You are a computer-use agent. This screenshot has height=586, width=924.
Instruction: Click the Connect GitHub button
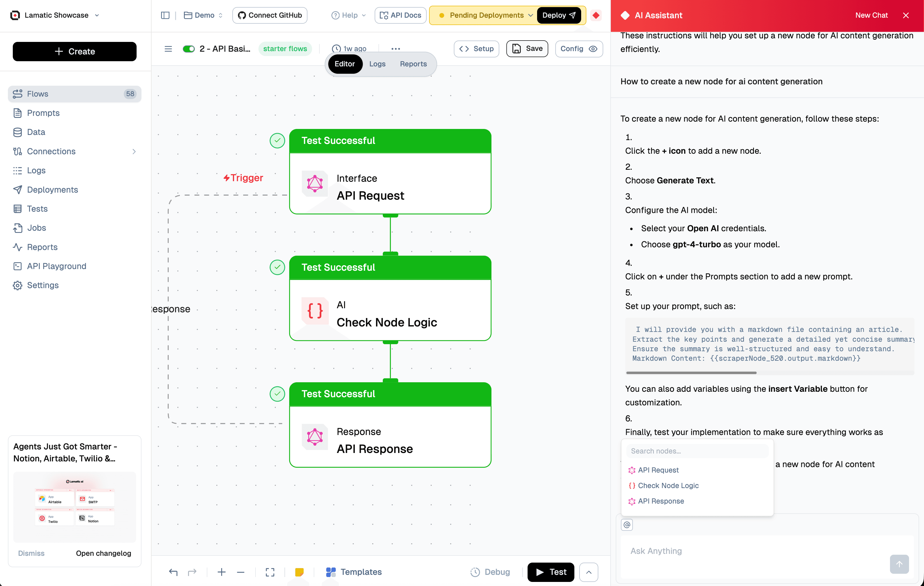tap(270, 15)
